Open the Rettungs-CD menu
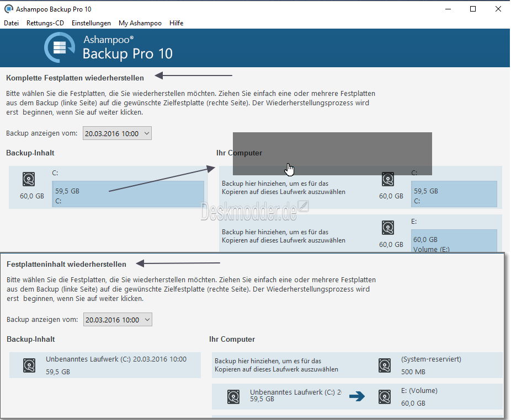 (45, 23)
